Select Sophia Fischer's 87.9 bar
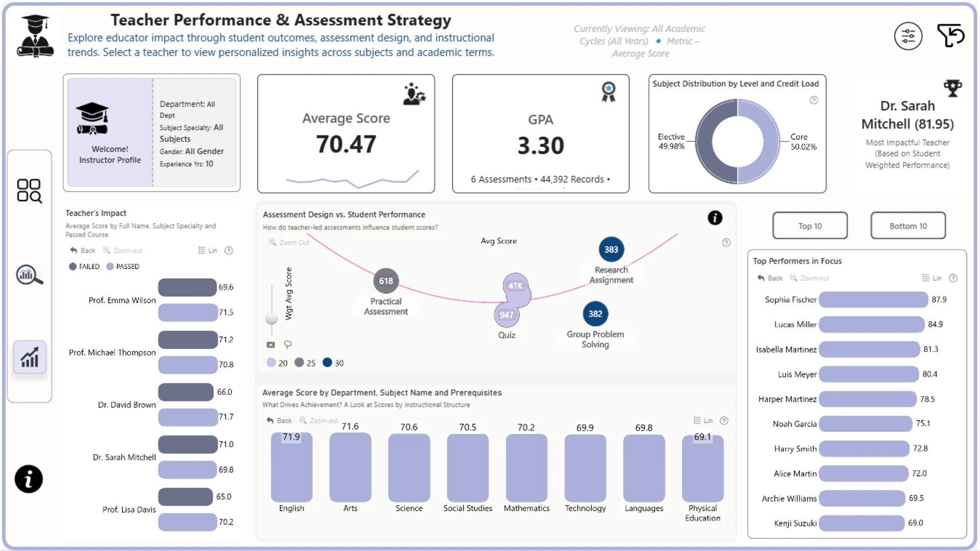 (873, 299)
